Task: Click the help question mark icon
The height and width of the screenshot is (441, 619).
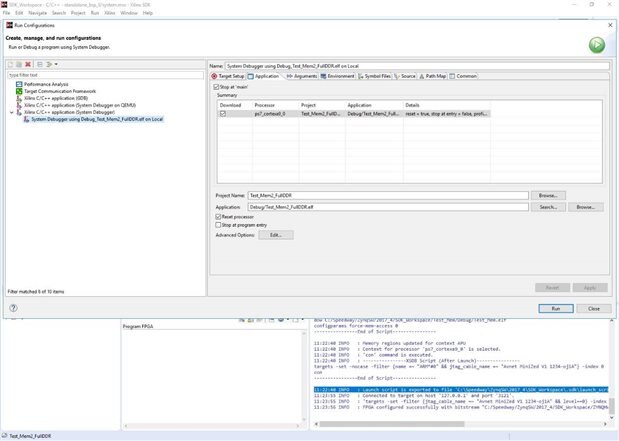Action: tap(14, 309)
